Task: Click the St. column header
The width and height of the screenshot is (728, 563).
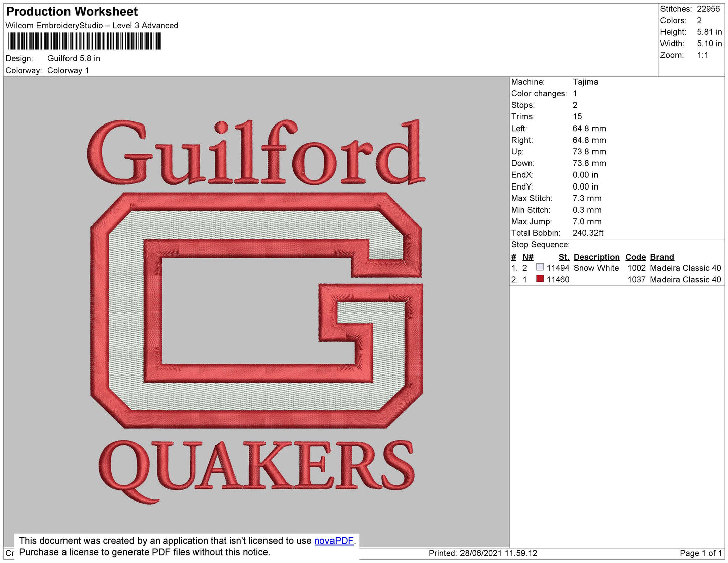Action: tap(564, 257)
